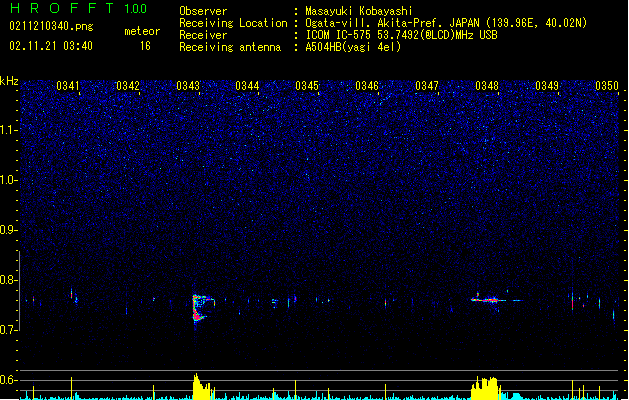Click the 0344 time marker
629x400 pixels.
[247, 86]
